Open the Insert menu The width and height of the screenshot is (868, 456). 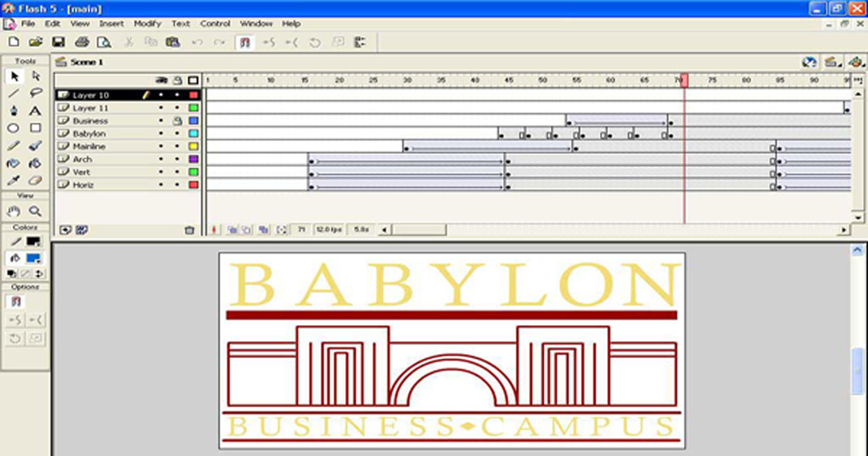pos(111,23)
